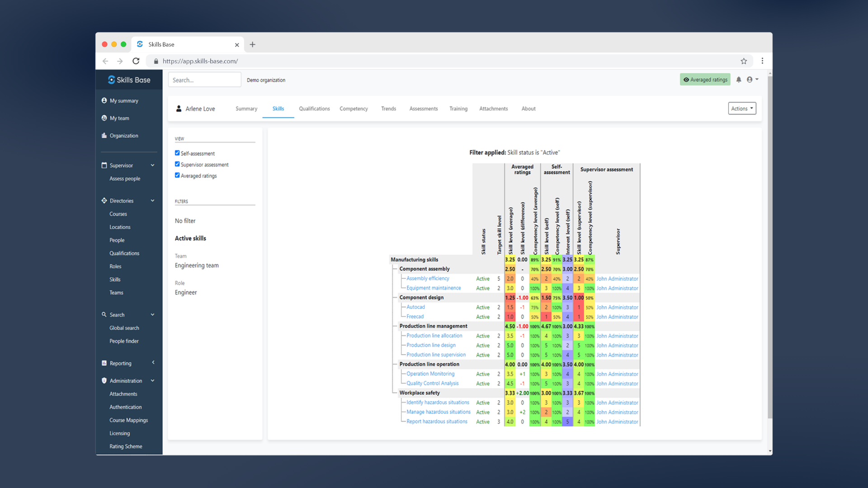
Task: Open Report hazardous situations skill link
Action: tap(437, 421)
